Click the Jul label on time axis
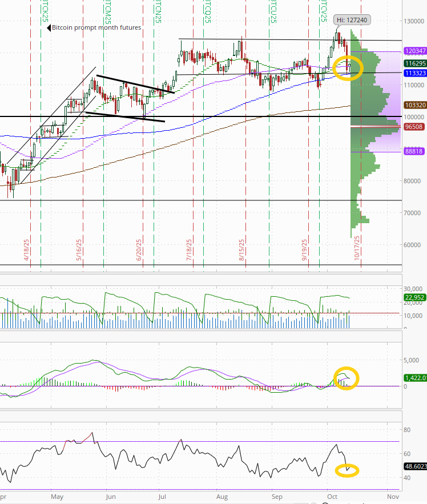This screenshot has height=504, width=427. point(162,497)
